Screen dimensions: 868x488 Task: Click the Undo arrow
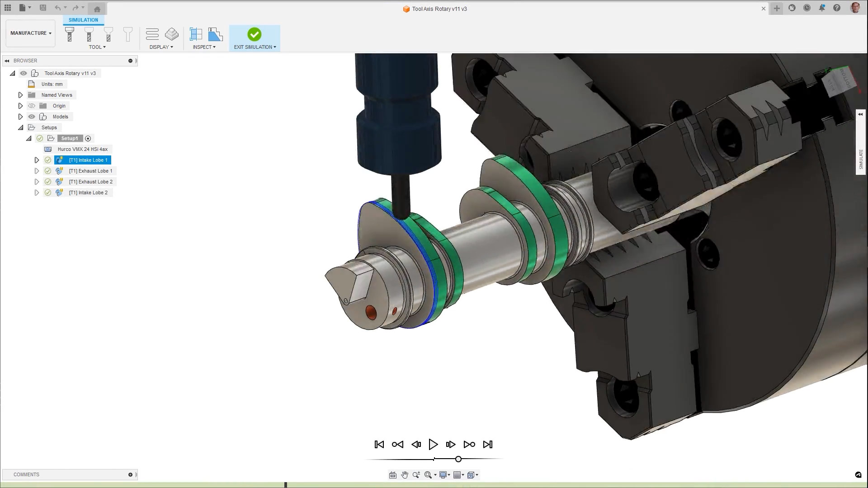pos(58,8)
